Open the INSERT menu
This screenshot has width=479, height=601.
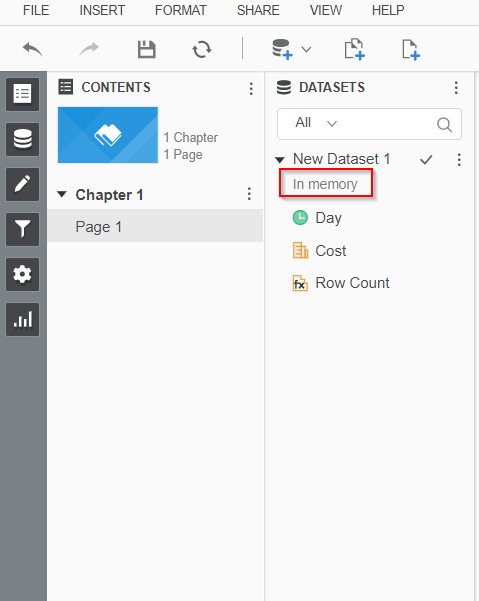pyautogui.click(x=102, y=10)
